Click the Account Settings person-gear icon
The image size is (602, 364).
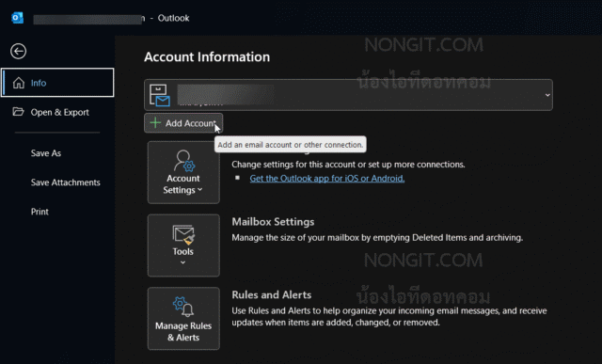click(184, 161)
